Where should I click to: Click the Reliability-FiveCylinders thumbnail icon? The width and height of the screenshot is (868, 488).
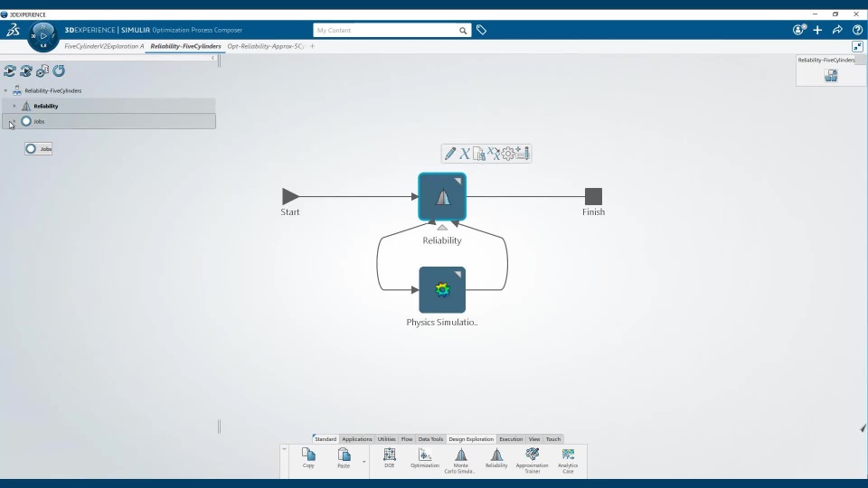pyautogui.click(x=831, y=76)
